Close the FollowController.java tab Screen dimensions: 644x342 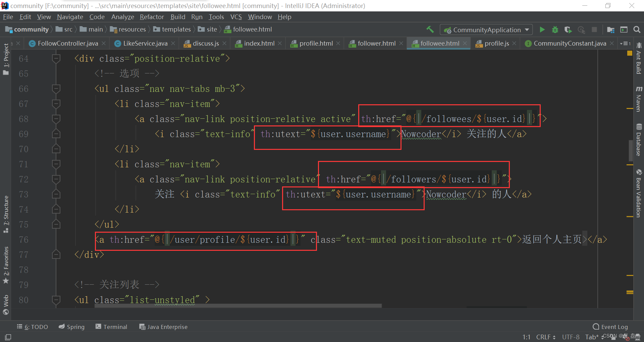tap(104, 43)
